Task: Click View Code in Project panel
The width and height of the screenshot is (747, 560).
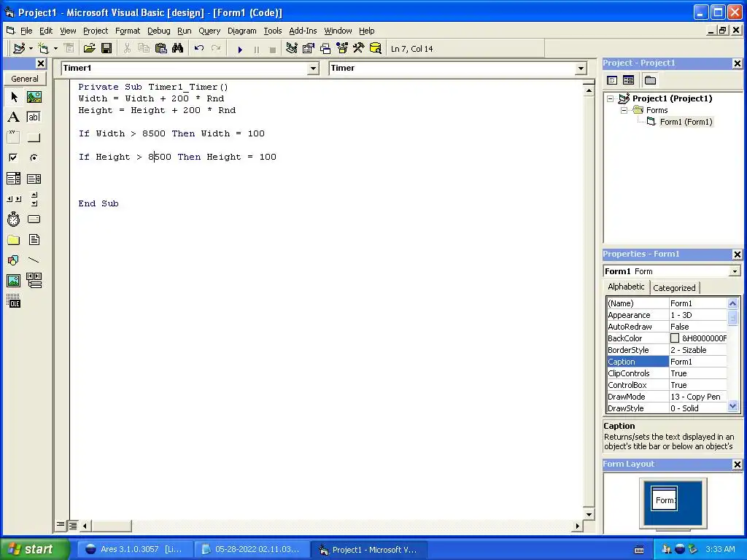Action: 612,80
